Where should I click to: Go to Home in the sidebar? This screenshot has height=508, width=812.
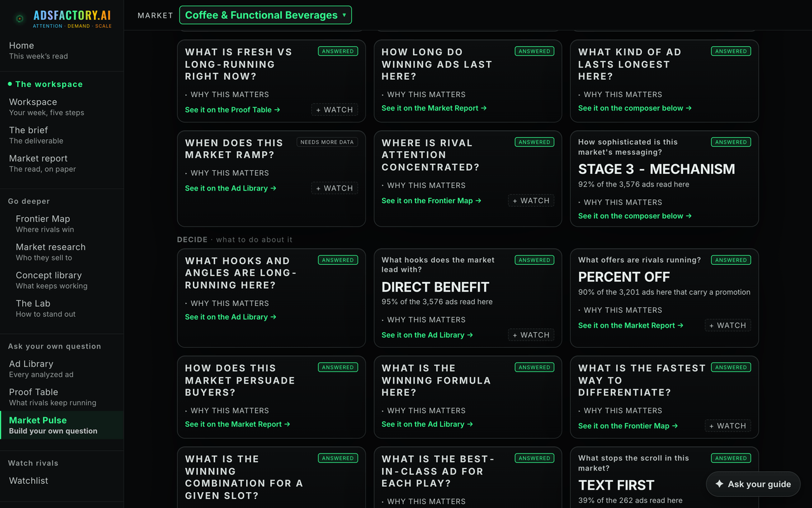[62, 50]
